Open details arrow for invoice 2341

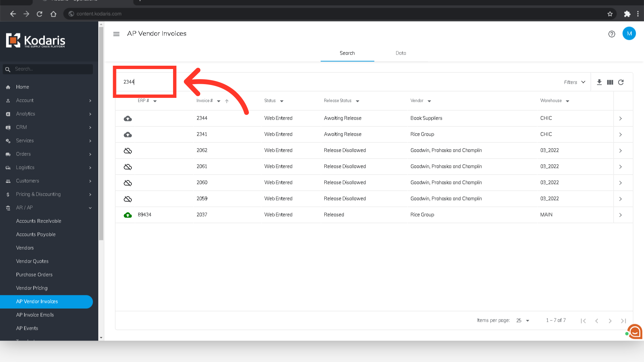coord(621,134)
